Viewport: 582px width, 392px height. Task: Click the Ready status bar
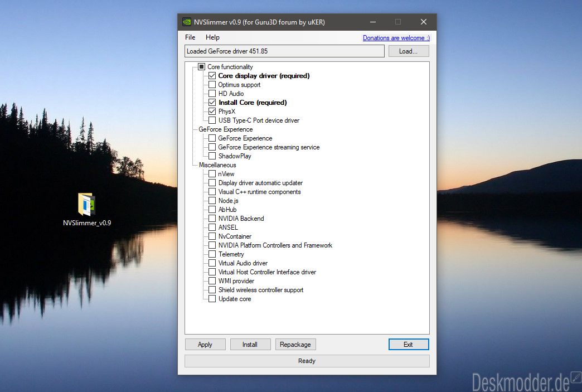[x=307, y=361]
